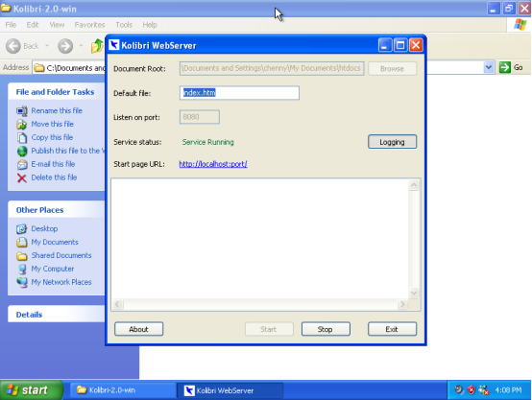Click inside the Kolibri log text area
532x400 pixels.
[260, 239]
